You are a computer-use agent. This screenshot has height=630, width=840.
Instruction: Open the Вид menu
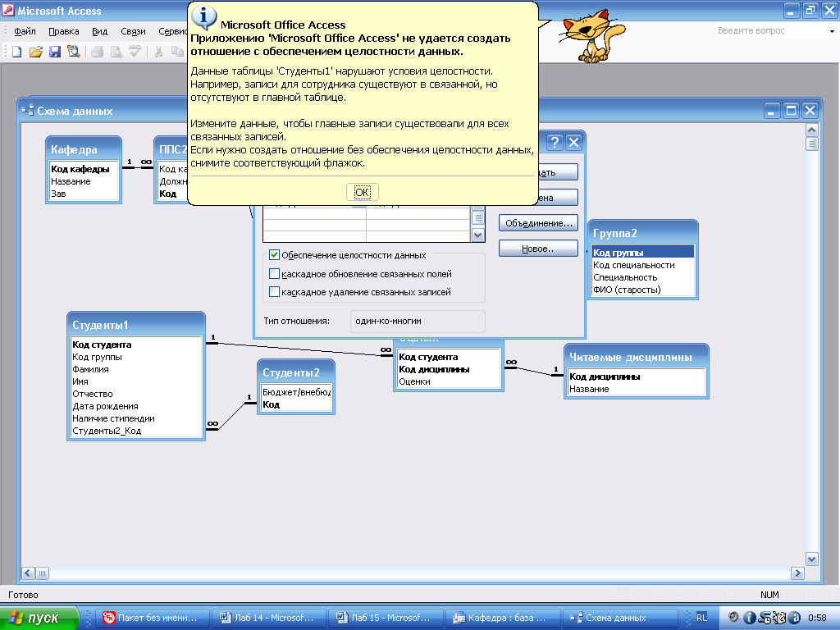[x=99, y=32]
